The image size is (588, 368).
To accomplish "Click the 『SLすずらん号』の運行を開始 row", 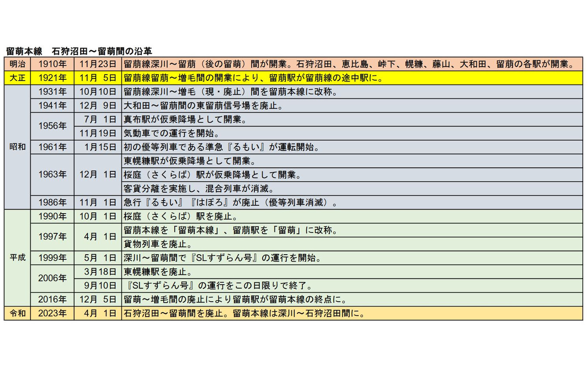I will pos(352,258).
